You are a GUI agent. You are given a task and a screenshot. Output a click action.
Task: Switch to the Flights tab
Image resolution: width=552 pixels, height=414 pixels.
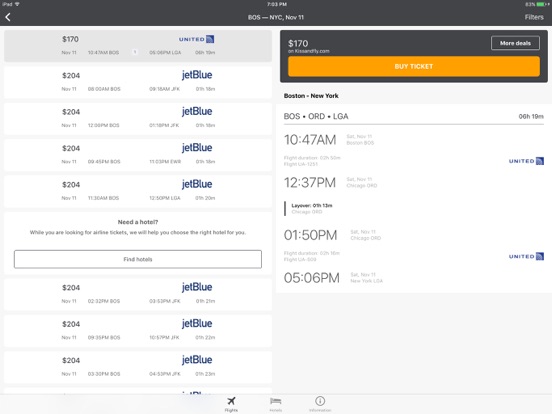coord(231,404)
